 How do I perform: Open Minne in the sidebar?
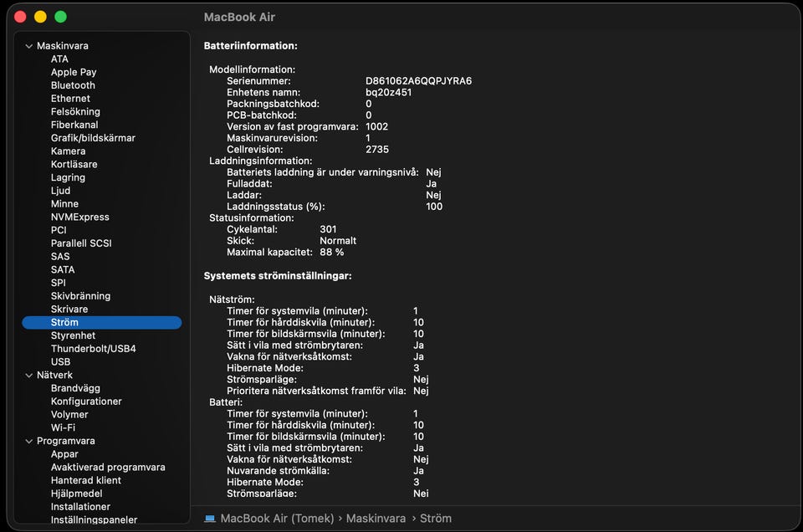[x=64, y=204]
